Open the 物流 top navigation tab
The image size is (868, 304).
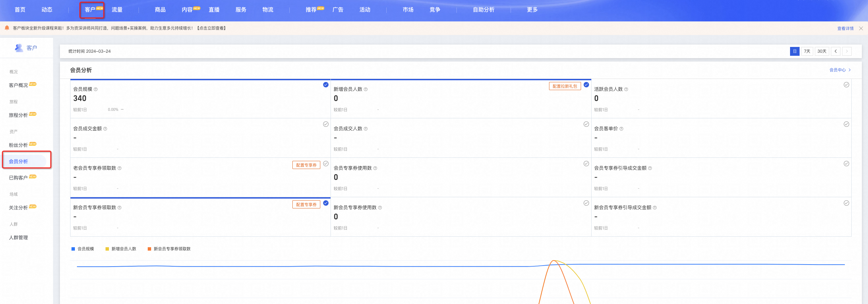[268, 10]
